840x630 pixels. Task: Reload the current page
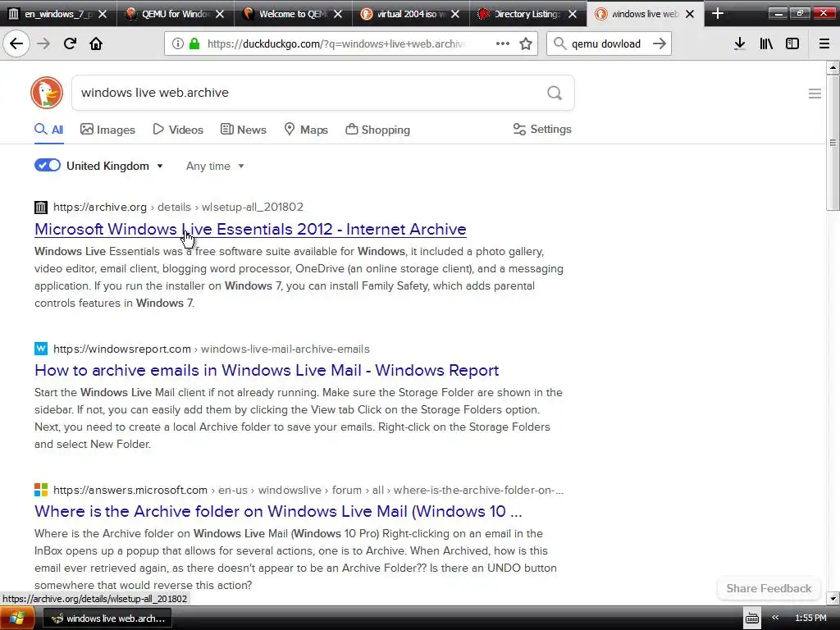(70, 43)
